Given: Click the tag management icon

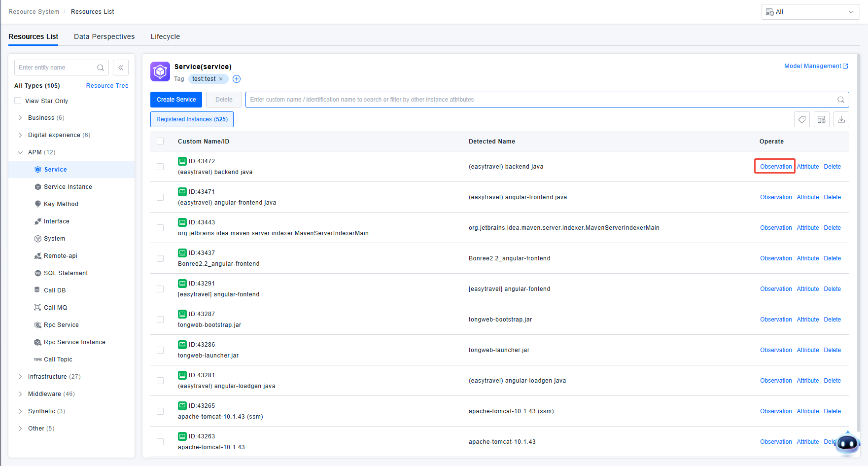Looking at the screenshot, I should 802,119.
